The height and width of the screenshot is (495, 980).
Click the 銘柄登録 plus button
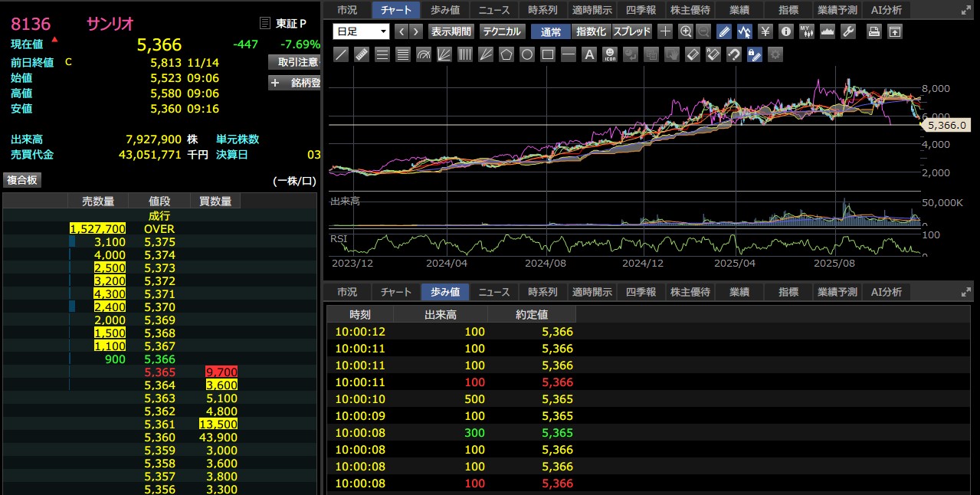point(295,83)
